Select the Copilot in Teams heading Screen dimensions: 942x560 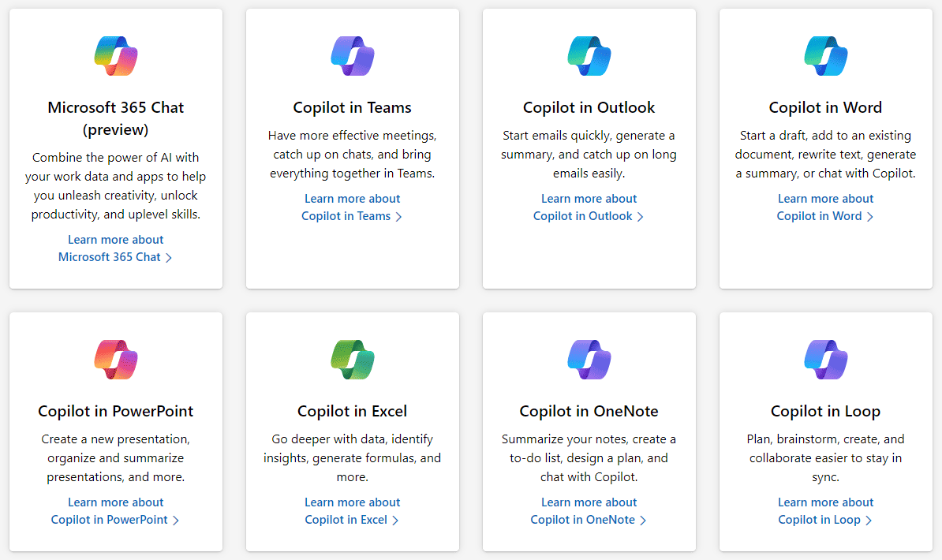coord(352,107)
